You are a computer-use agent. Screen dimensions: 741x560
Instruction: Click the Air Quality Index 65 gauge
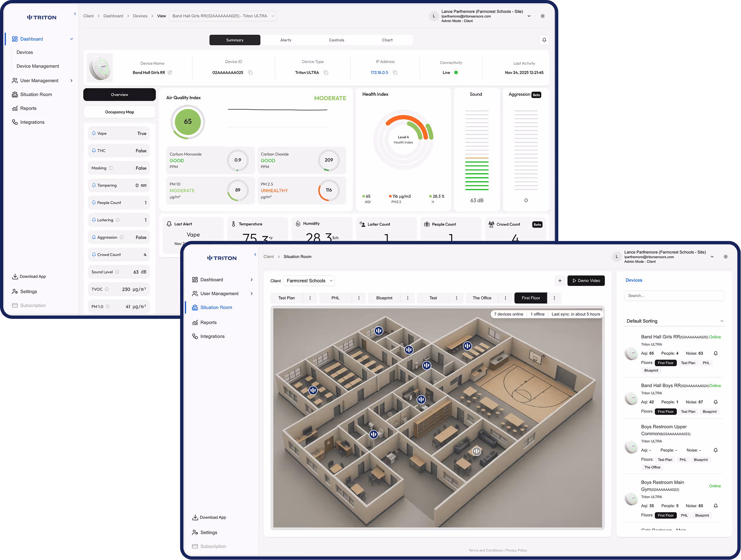click(188, 122)
